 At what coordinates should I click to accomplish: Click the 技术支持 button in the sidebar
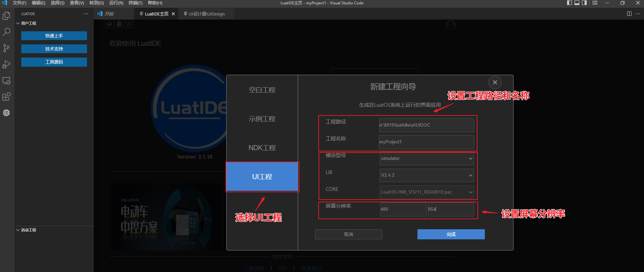point(54,49)
